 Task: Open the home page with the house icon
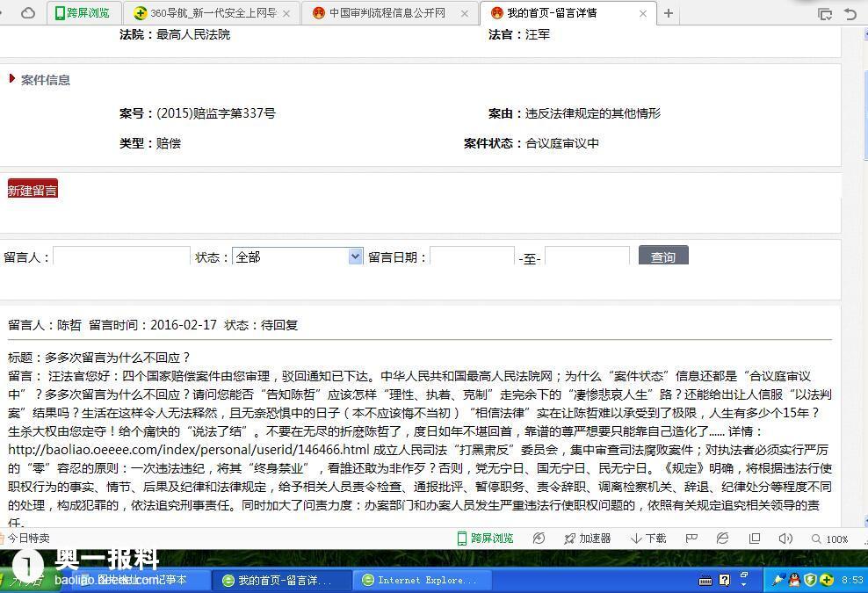29,13
